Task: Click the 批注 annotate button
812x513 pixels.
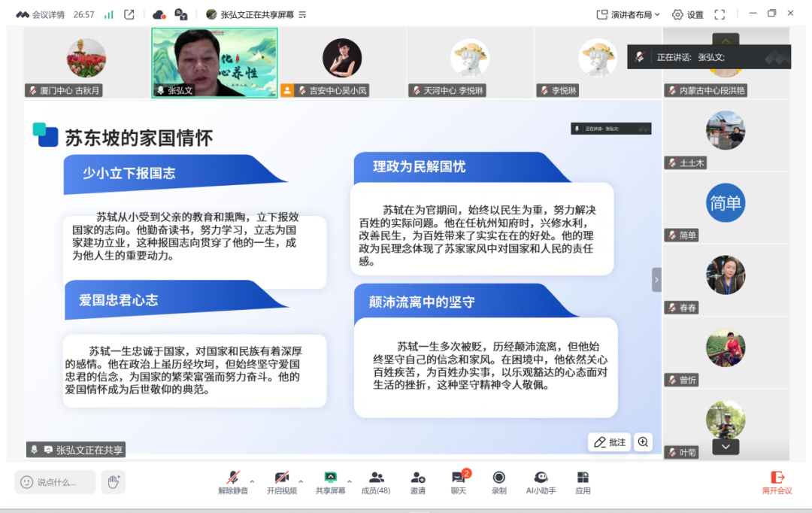Action: [x=609, y=442]
